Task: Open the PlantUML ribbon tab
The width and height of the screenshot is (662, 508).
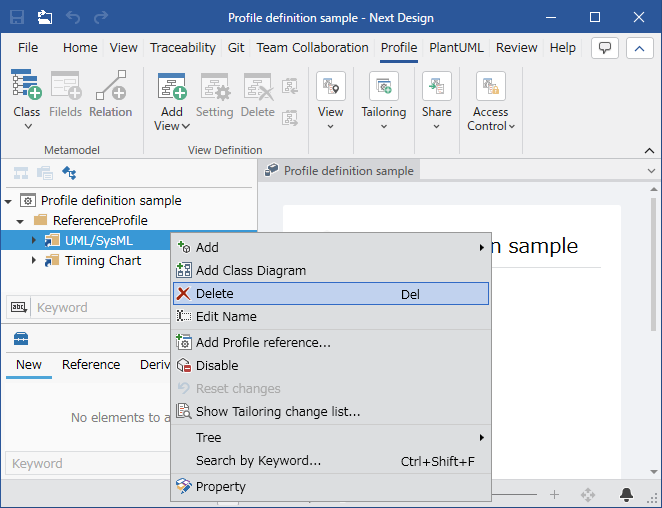Action: point(456,47)
